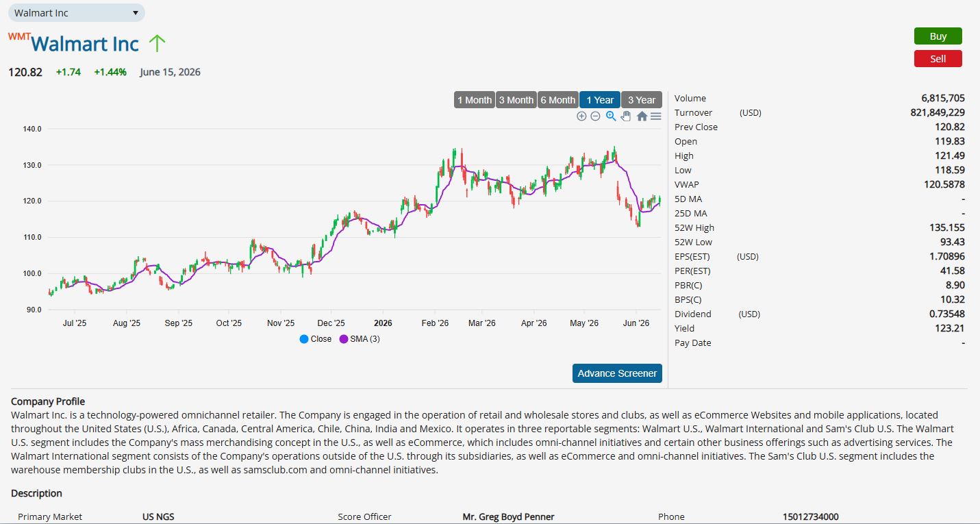This screenshot has width=980, height=524.
Task: Click the red Sell button
Action: (938, 59)
